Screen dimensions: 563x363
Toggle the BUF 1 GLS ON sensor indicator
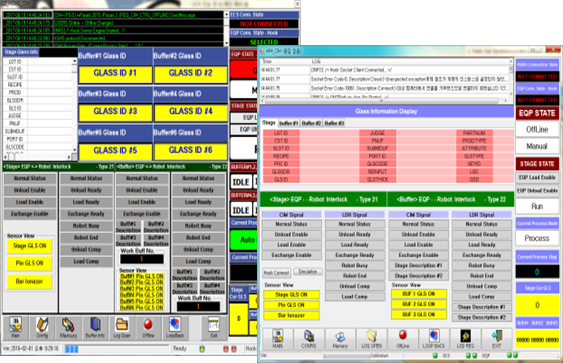pyautogui.click(x=419, y=294)
